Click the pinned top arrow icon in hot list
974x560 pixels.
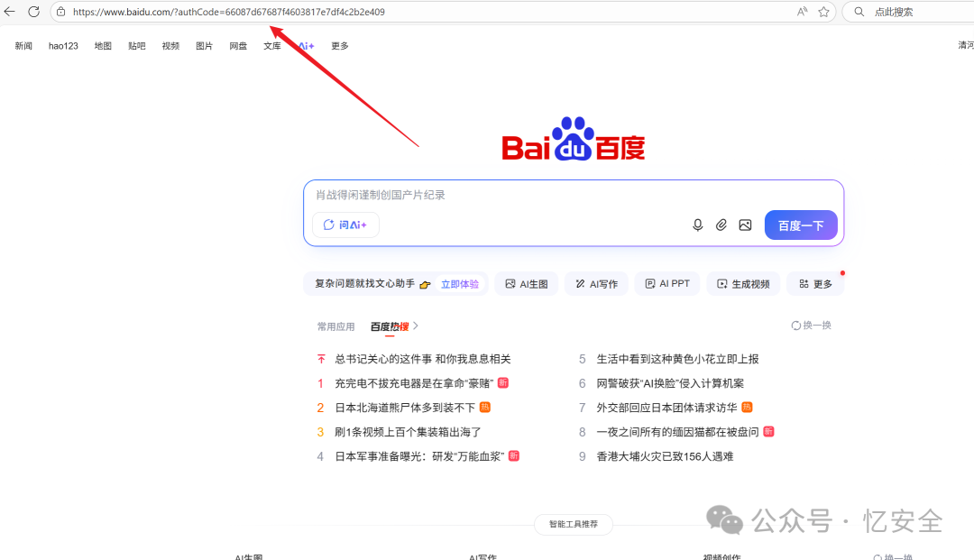(x=321, y=359)
